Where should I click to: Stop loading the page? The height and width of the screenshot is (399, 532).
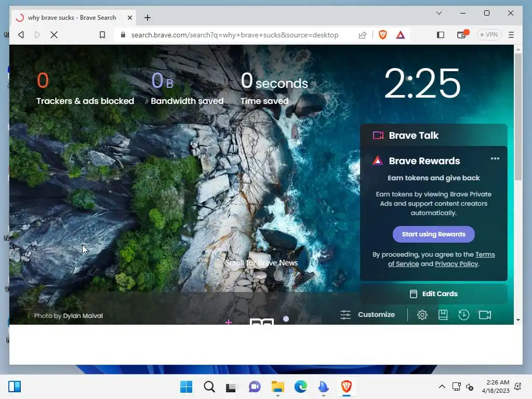click(x=54, y=35)
